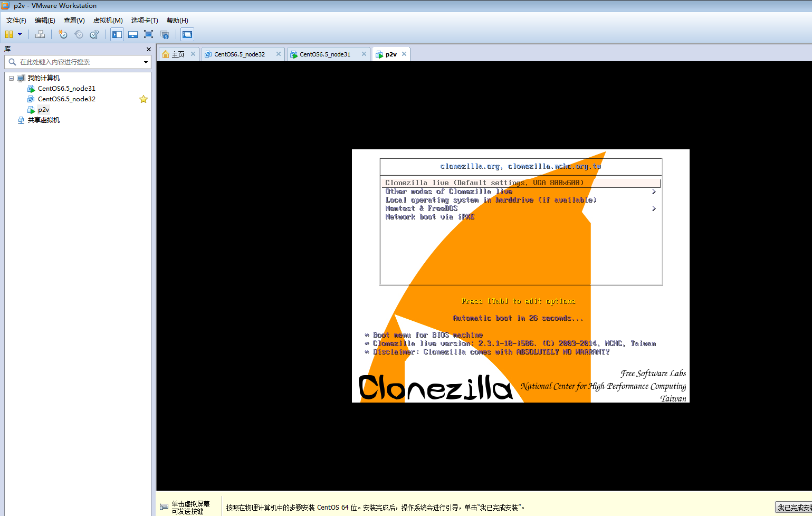Toggle the thumbnail bar view
Image resolution: width=812 pixels, height=516 pixels.
[133, 34]
